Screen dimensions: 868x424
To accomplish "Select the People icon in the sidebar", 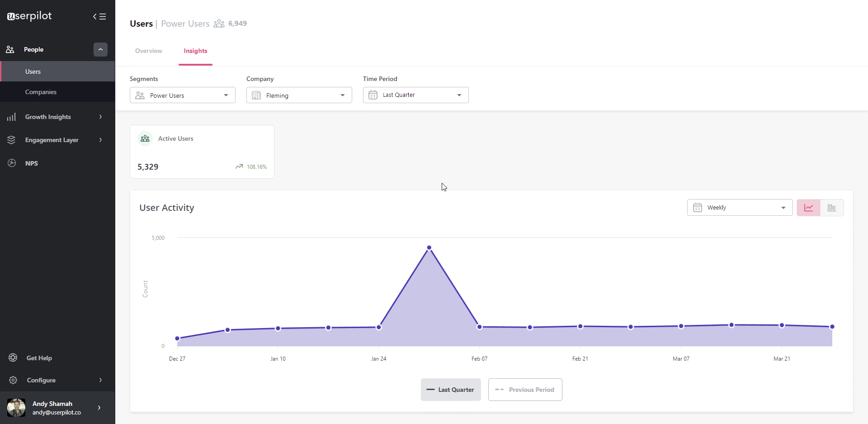I will tap(10, 49).
